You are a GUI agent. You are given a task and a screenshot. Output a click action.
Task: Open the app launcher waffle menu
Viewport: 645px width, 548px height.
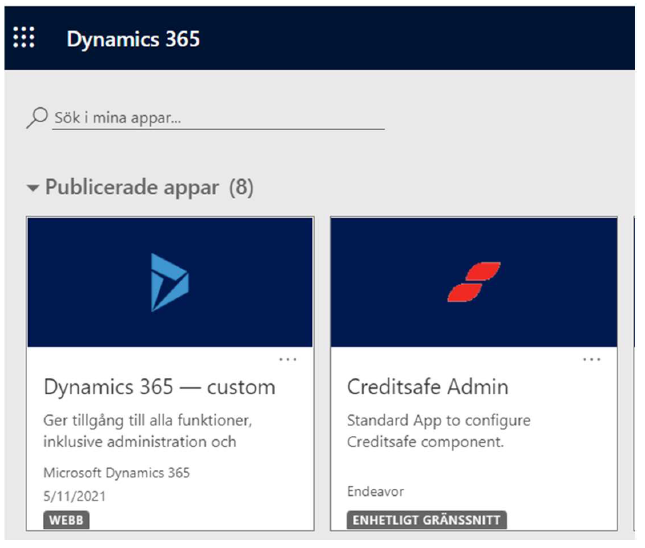pyautogui.click(x=24, y=39)
